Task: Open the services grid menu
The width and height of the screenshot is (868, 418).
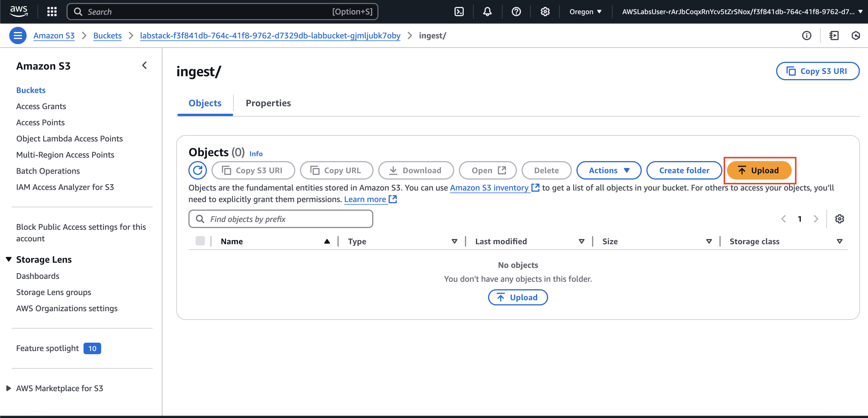Action: tap(52, 12)
